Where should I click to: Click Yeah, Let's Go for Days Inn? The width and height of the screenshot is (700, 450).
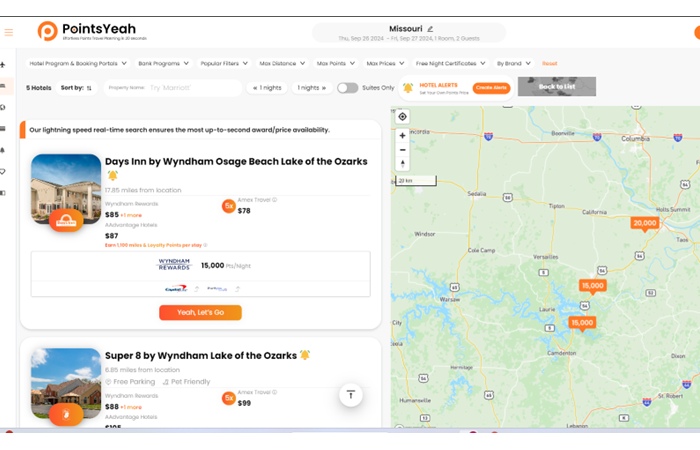[200, 312]
